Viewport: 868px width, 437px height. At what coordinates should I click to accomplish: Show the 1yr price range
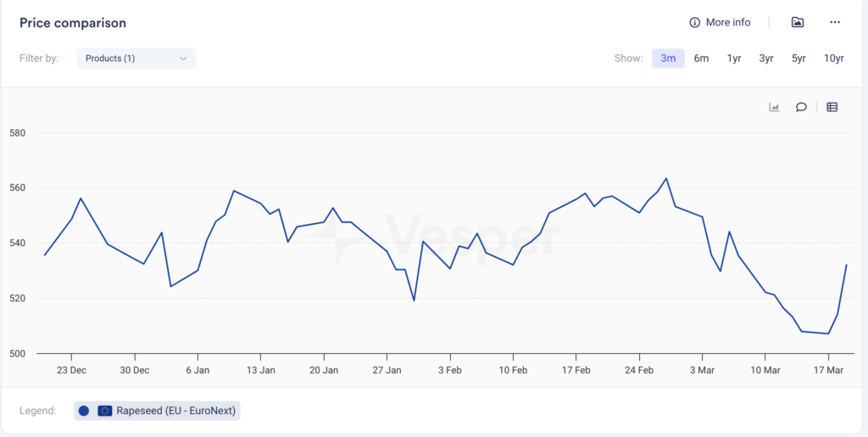click(x=734, y=59)
